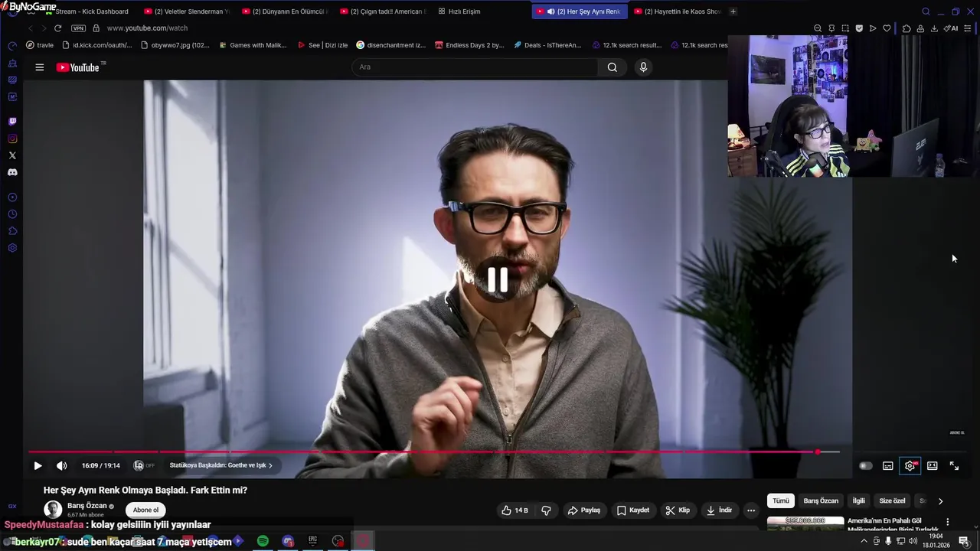This screenshot has width=980, height=551.
Task: Select 'Size özel' filter chip
Action: (x=892, y=501)
